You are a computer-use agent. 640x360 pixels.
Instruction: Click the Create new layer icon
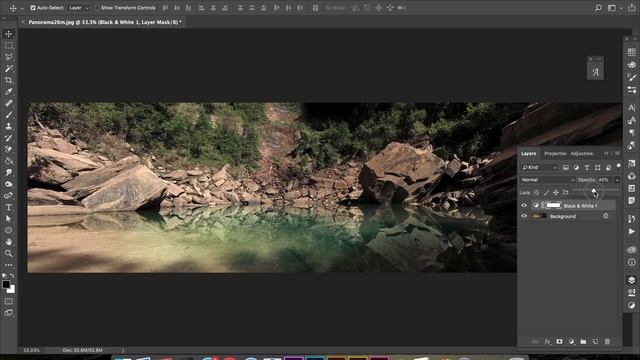coord(595,342)
